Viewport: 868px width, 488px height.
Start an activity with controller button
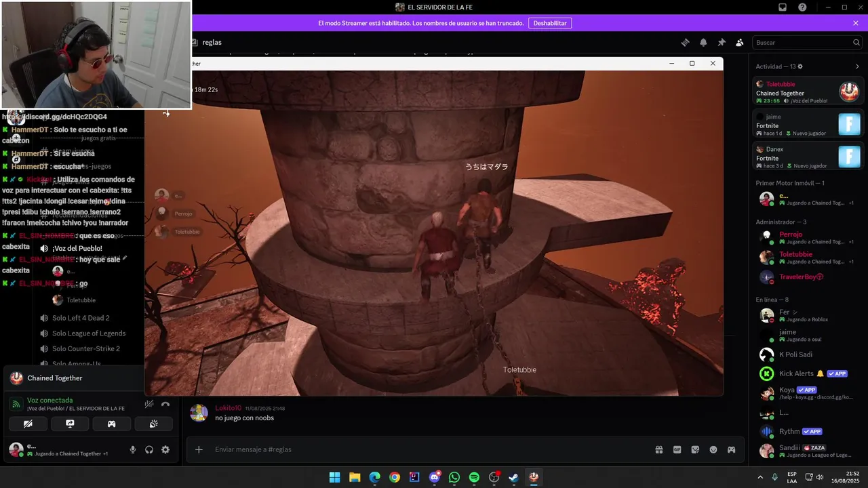point(112,424)
